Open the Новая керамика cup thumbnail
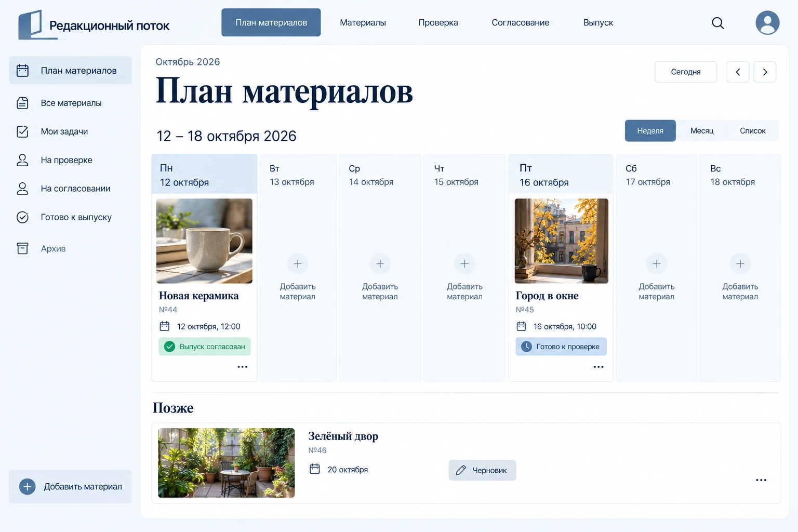Screen dimensions: 798x532 (x=204, y=241)
